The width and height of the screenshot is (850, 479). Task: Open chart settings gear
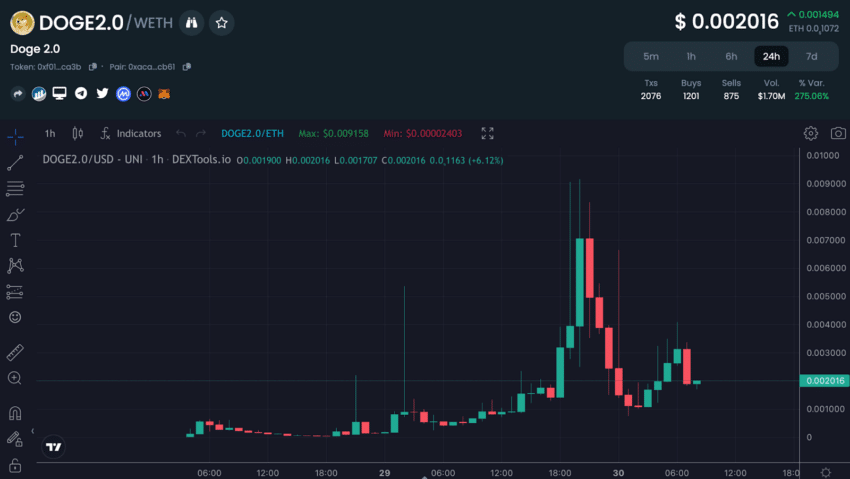coord(810,133)
